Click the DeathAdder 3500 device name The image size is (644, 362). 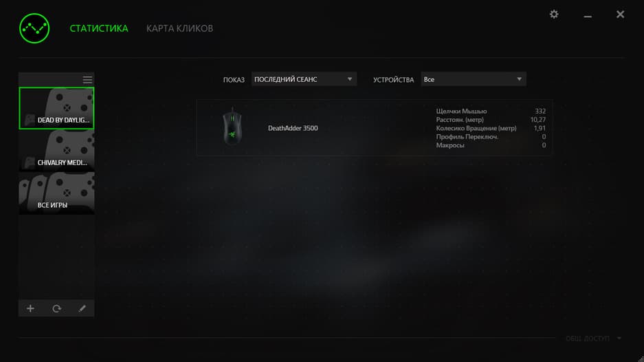click(293, 128)
